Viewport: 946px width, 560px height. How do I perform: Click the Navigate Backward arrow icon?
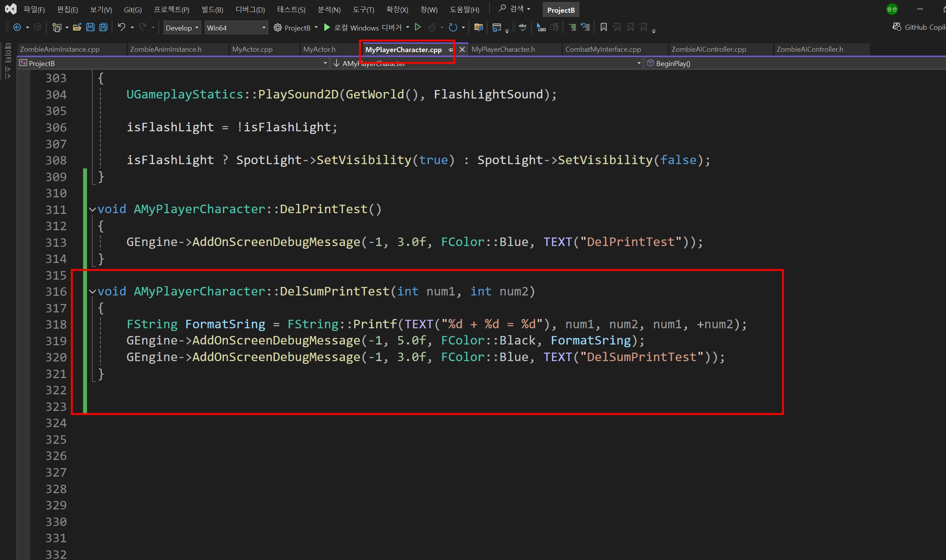17,27
